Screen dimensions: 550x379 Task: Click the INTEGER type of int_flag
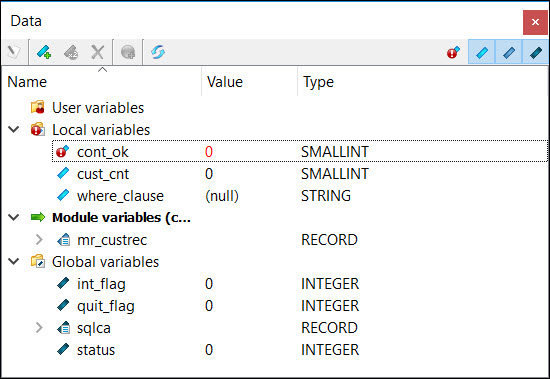330,284
